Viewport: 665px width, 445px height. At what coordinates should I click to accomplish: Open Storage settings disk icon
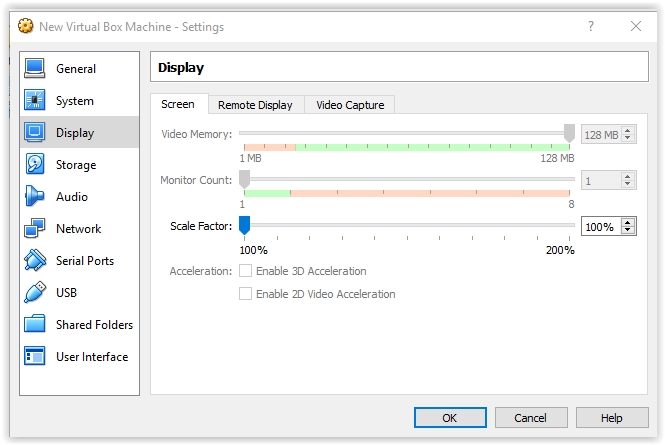coord(34,165)
